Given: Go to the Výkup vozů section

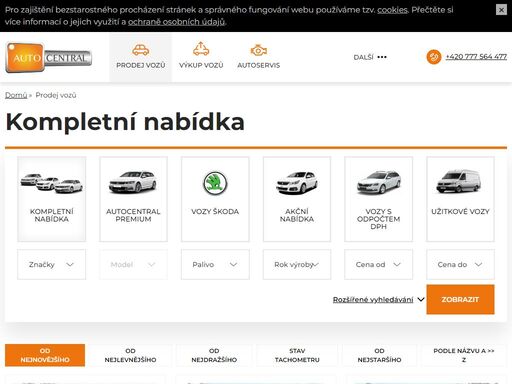Looking at the screenshot, I should [201, 65].
